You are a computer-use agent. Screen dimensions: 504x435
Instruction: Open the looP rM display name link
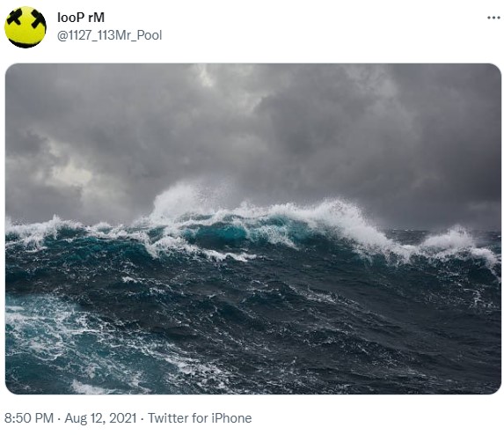click(x=81, y=18)
